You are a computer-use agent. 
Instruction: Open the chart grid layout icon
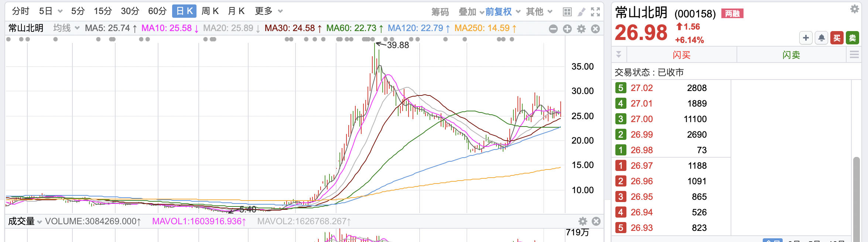point(567,12)
